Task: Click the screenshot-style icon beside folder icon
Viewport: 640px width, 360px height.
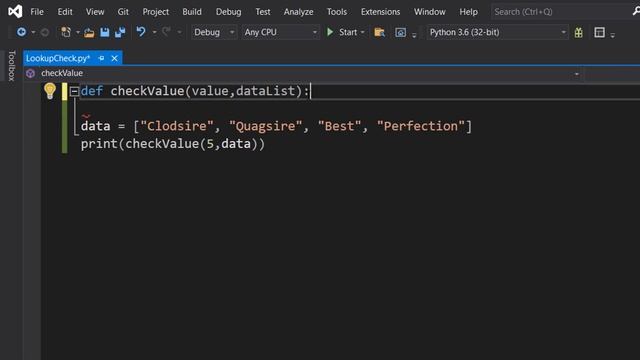Action: point(400,32)
